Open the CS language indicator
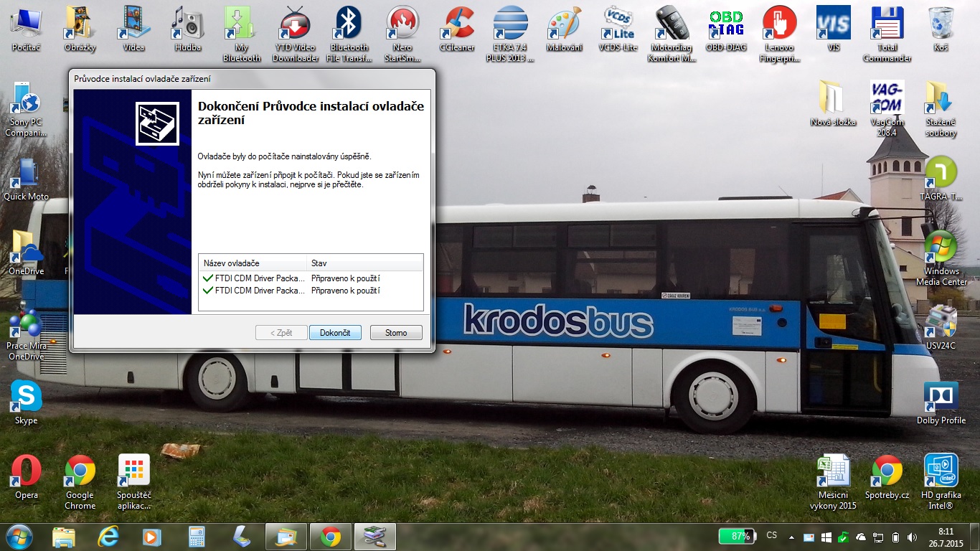This screenshot has width=980, height=551. pos(772,536)
